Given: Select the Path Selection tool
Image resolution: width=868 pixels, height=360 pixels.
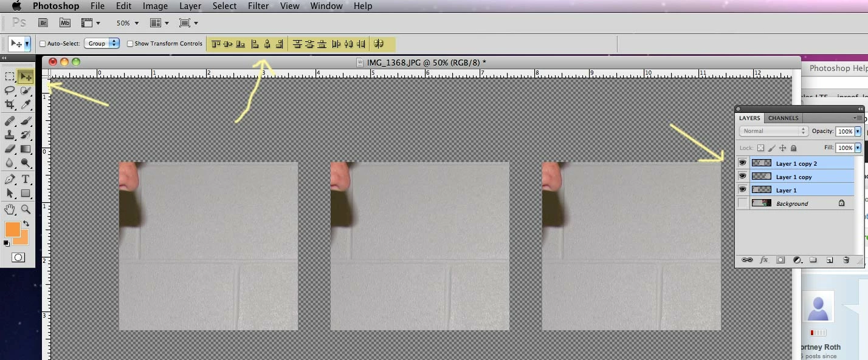Looking at the screenshot, I should point(10,193).
